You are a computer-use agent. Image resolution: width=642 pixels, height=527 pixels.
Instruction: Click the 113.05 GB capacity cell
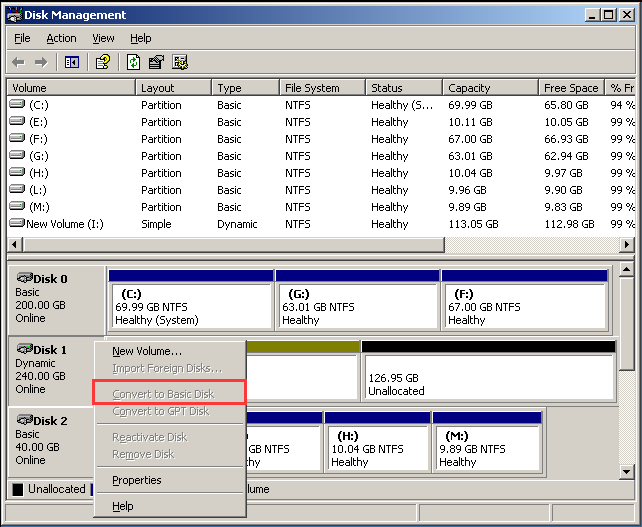473,224
